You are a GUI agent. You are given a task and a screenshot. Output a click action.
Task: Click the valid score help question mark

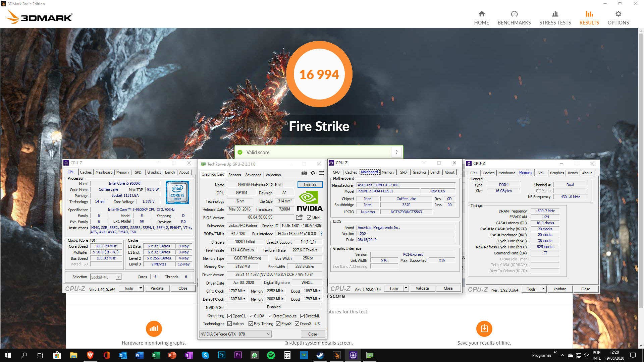click(x=396, y=152)
